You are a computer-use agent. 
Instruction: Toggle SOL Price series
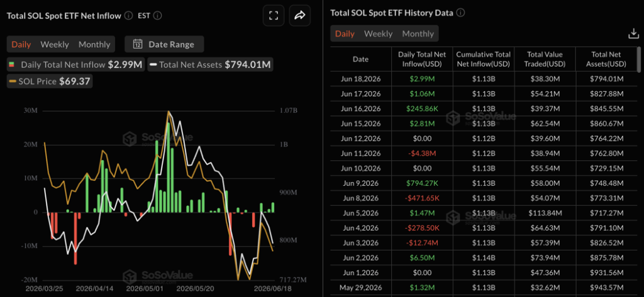tap(50, 81)
